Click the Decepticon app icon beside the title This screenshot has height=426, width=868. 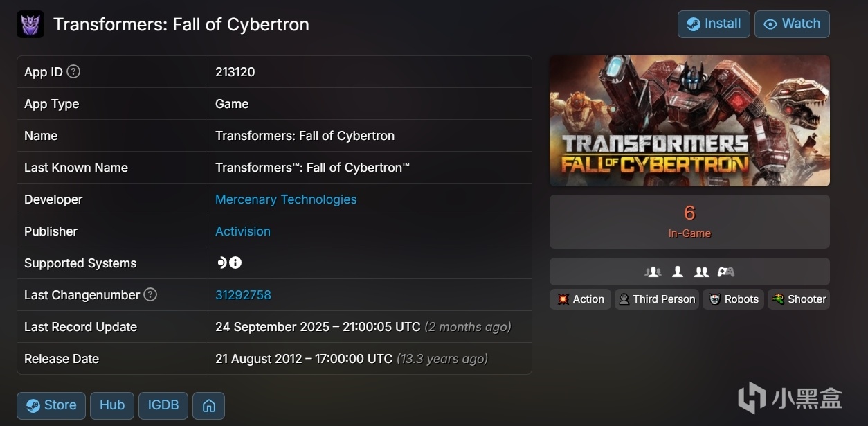30,24
